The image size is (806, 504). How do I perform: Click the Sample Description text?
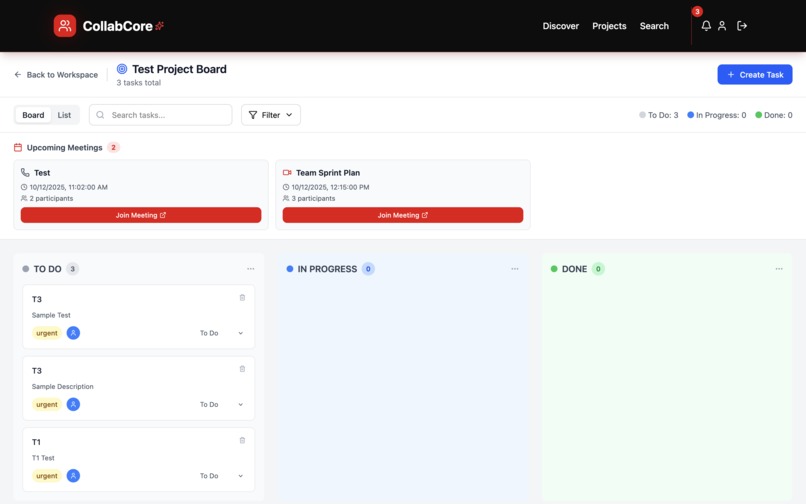pyautogui.click(x=63, y=386)
